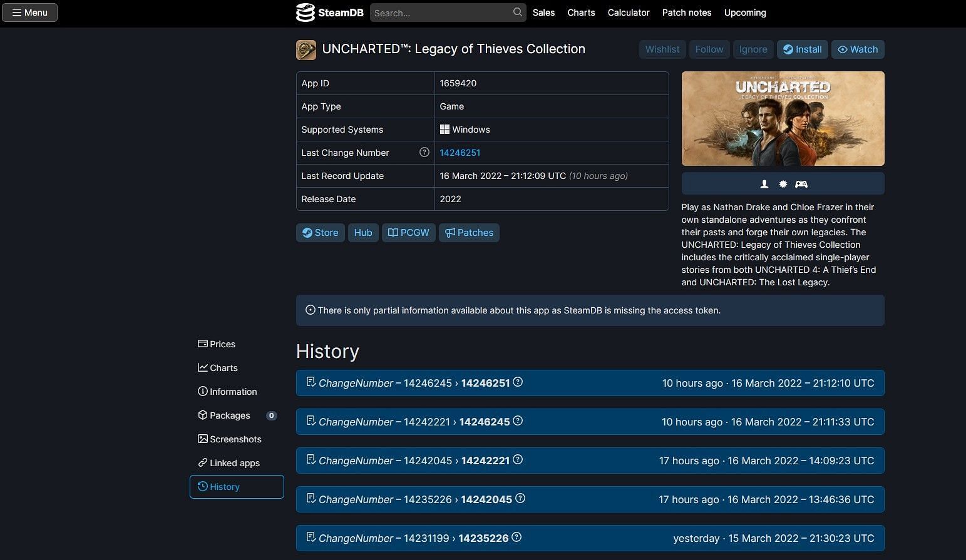The image size is (966, 560).
Task: Click App ID value 1659420
Action: coord(458,83)
